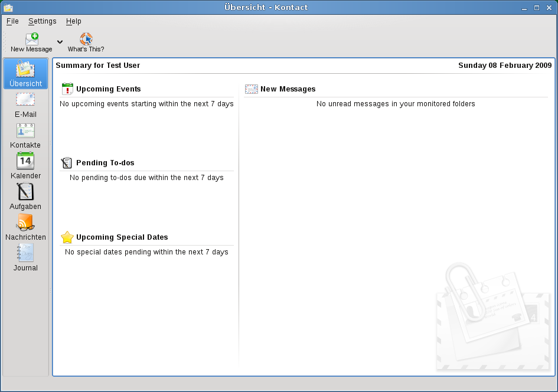Open the Kontakte address book
This screenshot has height=392, width=558.
tap(25, 136)
